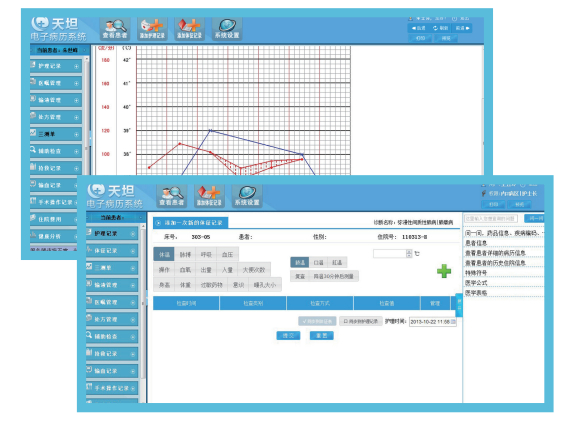Expand 护理记录 in the back window sidebar

56,66
